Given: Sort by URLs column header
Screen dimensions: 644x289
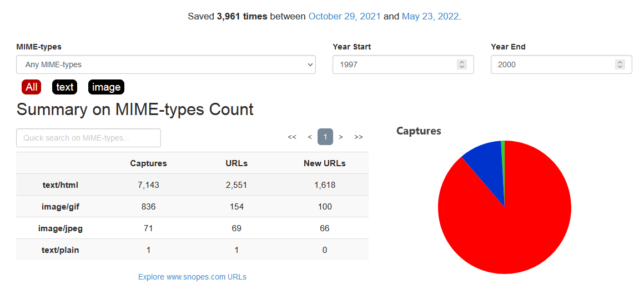Looking at the screenshot, I should [x=237, y=163].
